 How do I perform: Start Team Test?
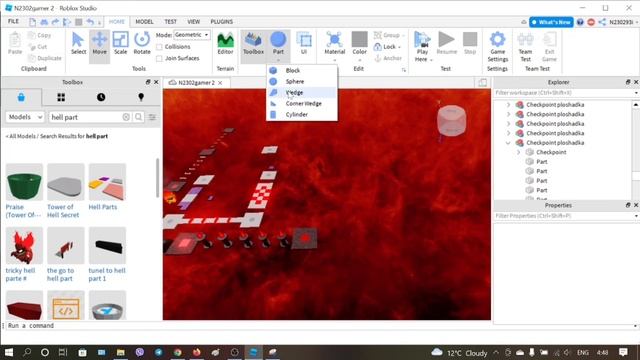pyautogui.click(x=525, y=47)
